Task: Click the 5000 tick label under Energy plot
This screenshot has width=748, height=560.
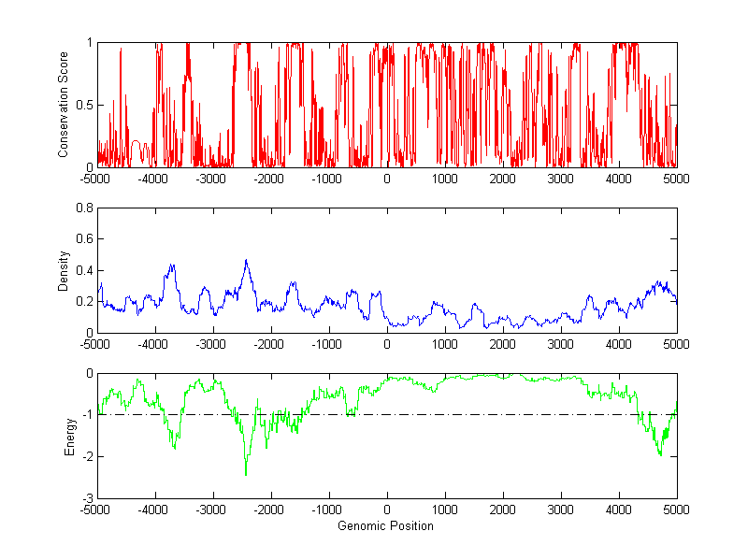Action: (x=676, y=510)
